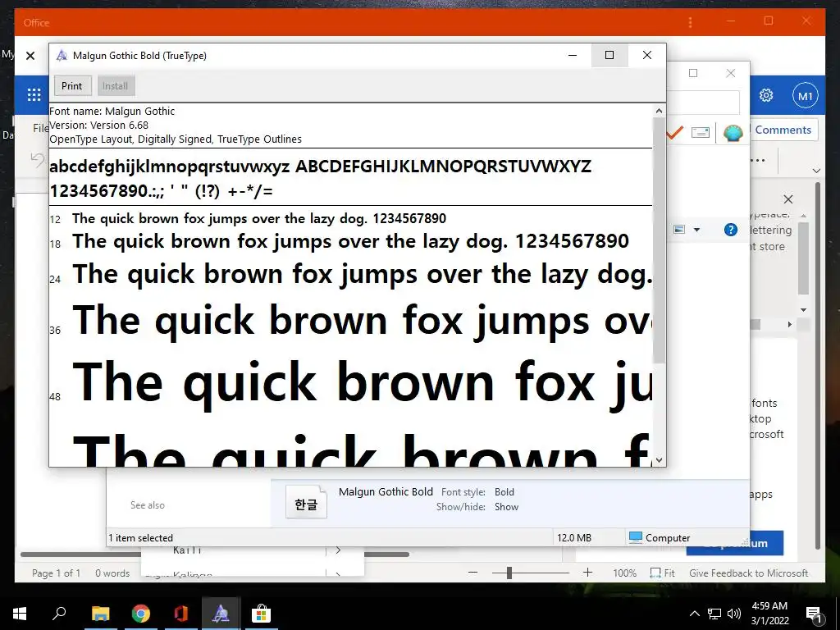Click 1 item selected status text
The height and width of the screenshot is (630, 840).
[x=141, y=538]
